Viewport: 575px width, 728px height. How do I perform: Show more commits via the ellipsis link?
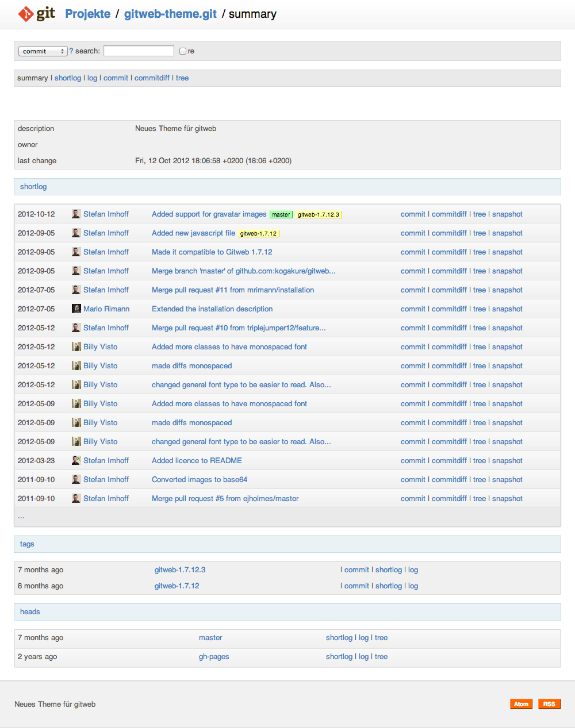[x=21, y=517]
